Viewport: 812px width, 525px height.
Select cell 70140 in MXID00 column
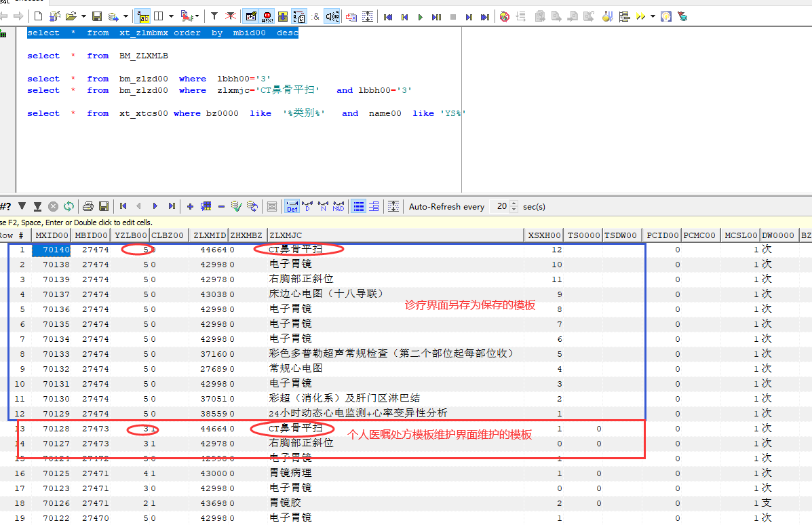(x=52, y=250)
